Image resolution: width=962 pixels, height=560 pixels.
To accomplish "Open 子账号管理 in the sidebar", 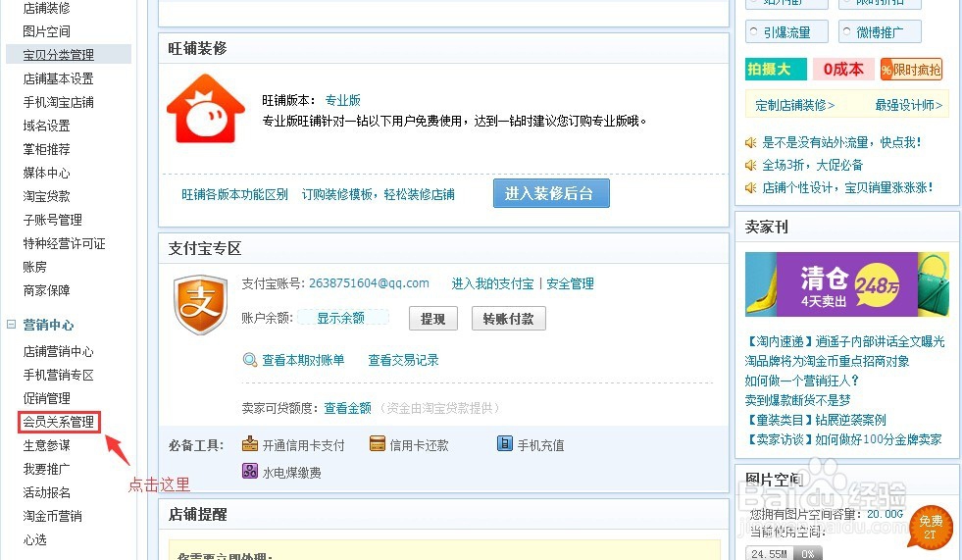I will click(x=53, y=220).
